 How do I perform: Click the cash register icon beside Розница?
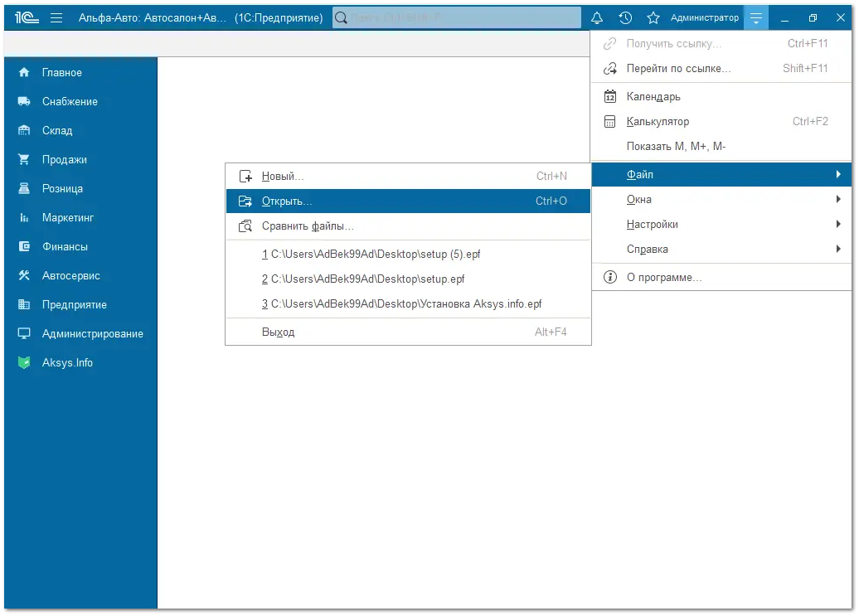23,188
